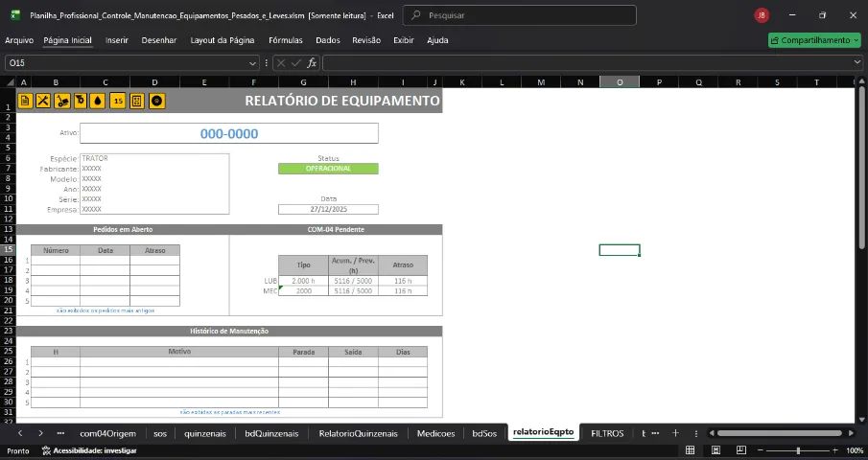Switch to Normal view in status bar
The width and height of the screenshot is (868, 460).
pyautogui.click(x=691, y=450)
